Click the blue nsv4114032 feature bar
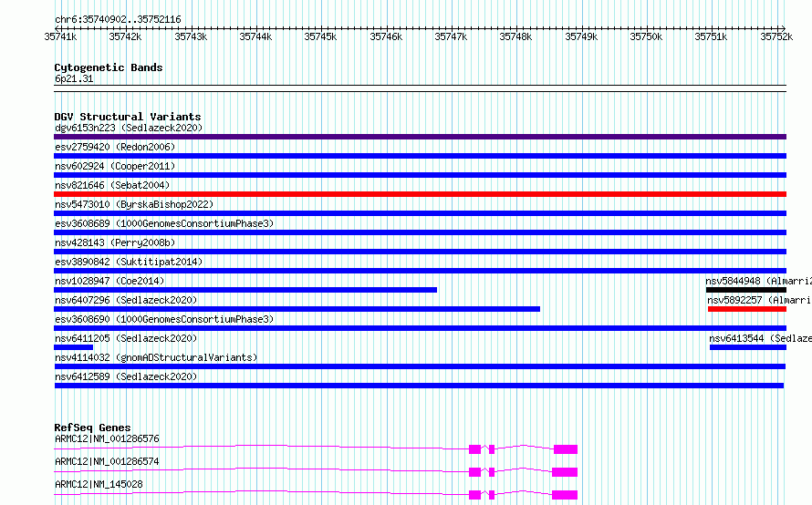The image size is (812, 505). [420, 366]
